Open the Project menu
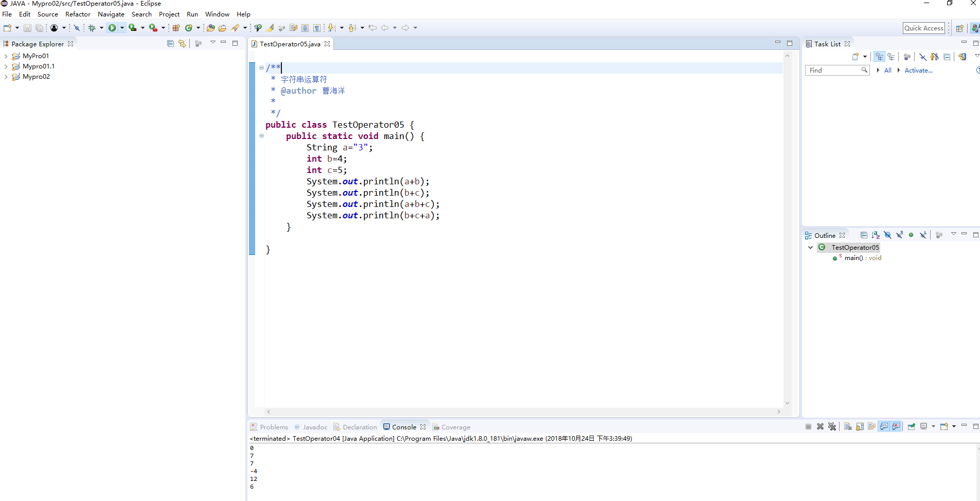The width and height of the screenshot is (980, 501). pos(169,14)
